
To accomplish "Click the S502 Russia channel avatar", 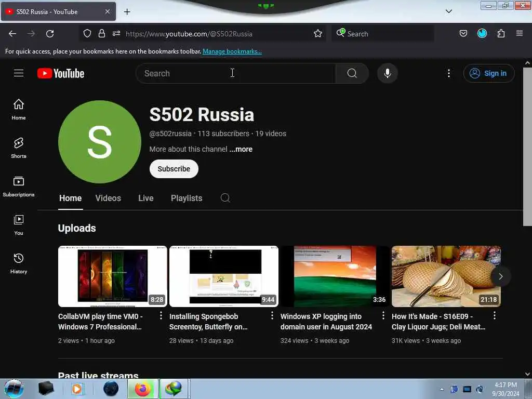I will pyautogui.click(x=100, y=142).
